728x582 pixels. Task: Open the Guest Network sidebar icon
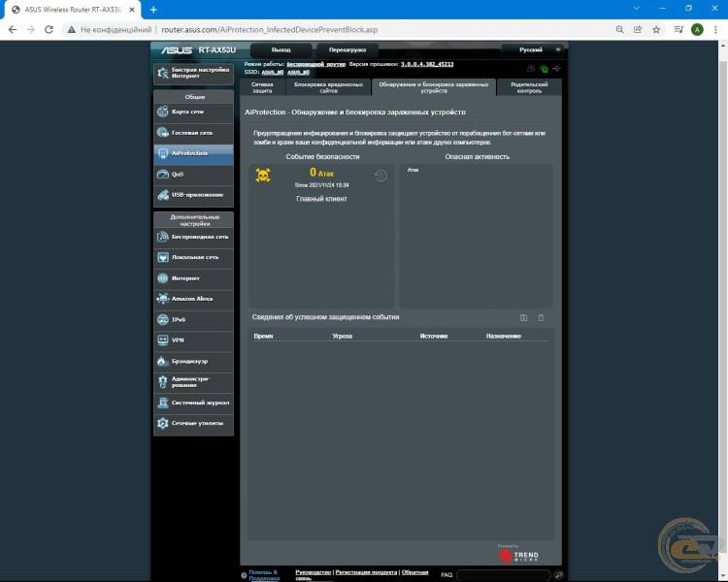[162, 132]
